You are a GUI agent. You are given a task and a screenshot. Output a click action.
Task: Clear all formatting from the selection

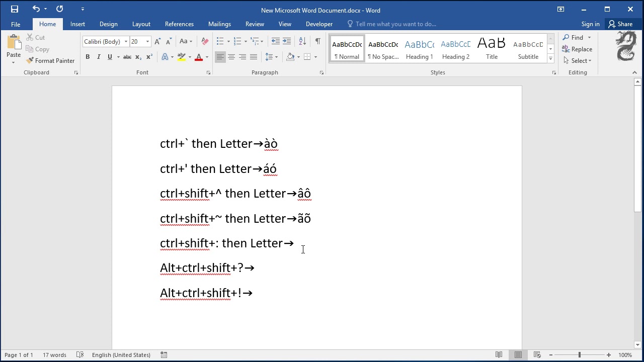pos(205,42)
